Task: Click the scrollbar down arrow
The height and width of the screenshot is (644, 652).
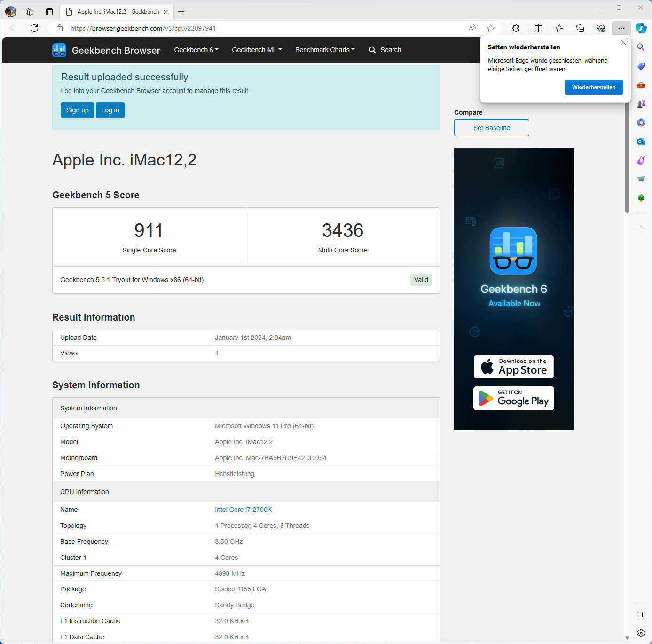Action: (x=627, y=638)
